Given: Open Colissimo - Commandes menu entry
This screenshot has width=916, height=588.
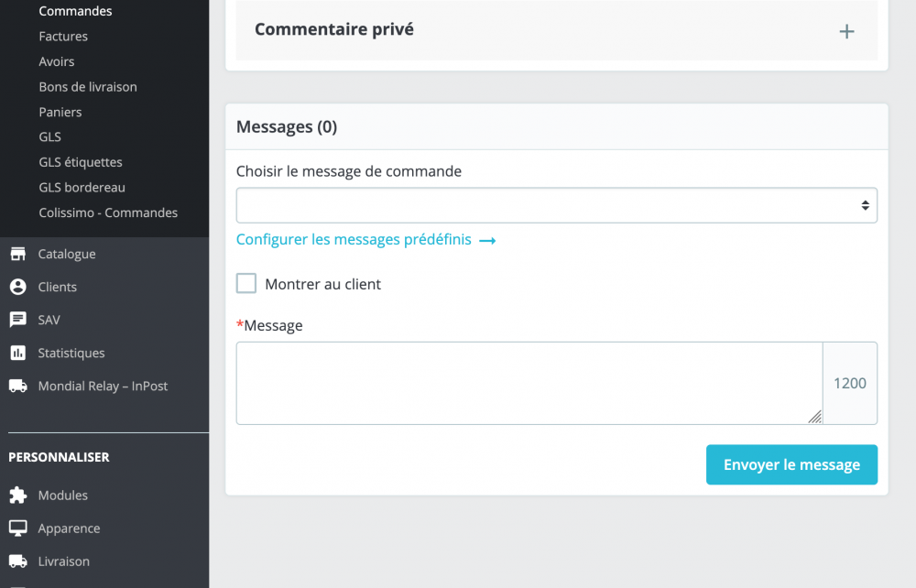Looking at the screenshot, I should (x=108, y=212).
